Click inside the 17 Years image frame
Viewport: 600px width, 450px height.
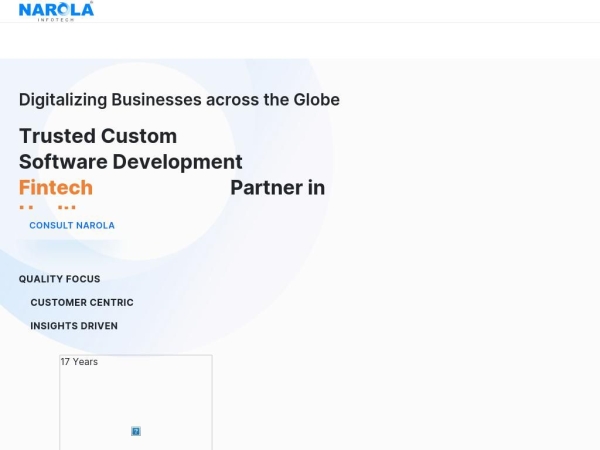[x=136, y=400]
